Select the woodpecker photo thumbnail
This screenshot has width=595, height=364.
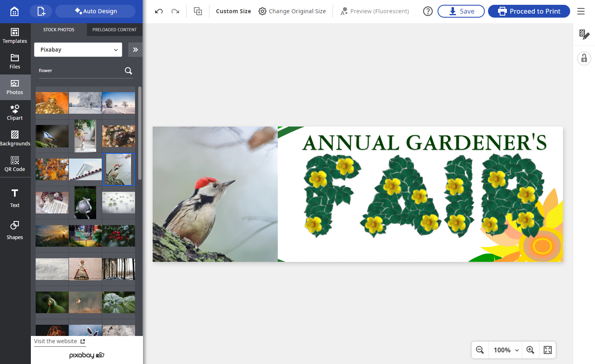click(x=119, y=169)
